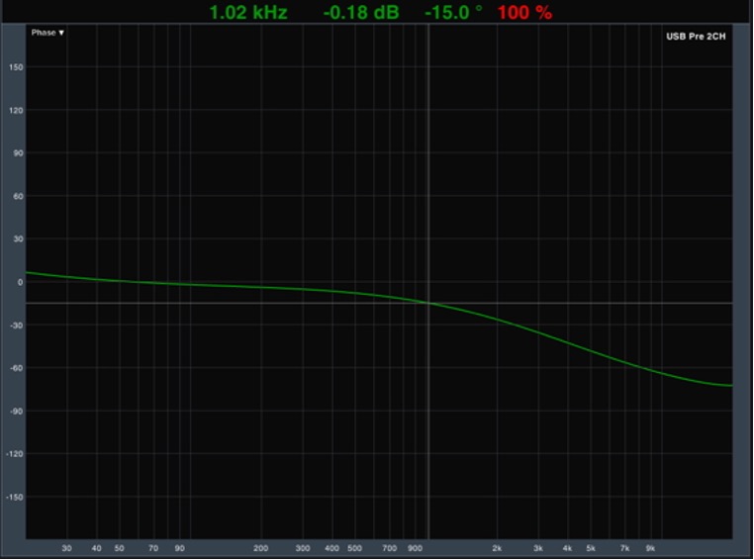Click the 500 Hz label on frequency axis
Viewport: 754px width, 560px height.
coord(354,548)
